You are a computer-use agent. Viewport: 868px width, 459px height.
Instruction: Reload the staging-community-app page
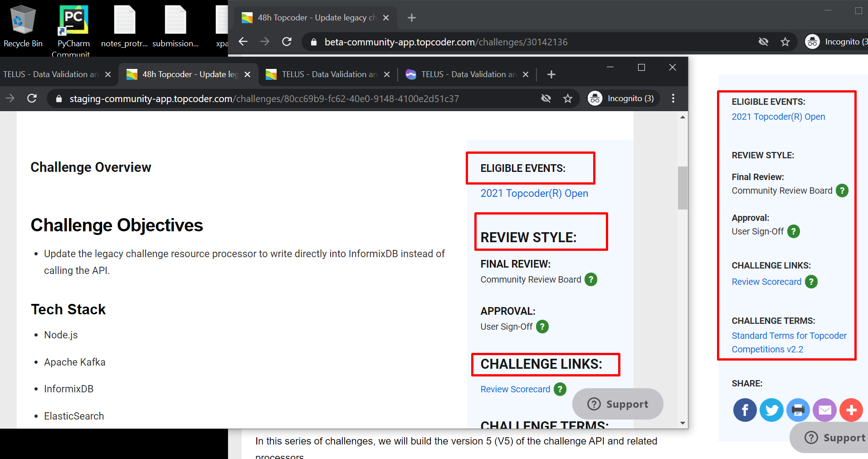pos(32,98)
